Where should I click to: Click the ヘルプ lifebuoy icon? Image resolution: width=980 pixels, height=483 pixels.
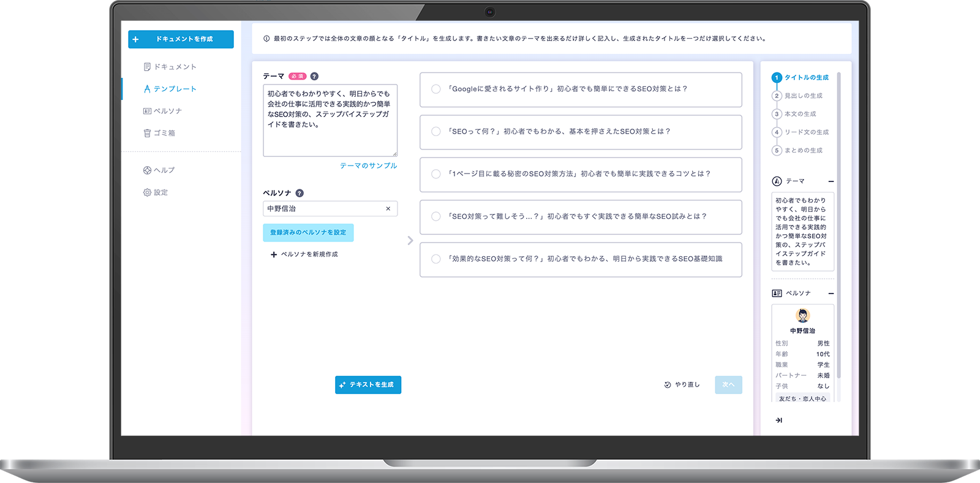click(x=147, y=170)
